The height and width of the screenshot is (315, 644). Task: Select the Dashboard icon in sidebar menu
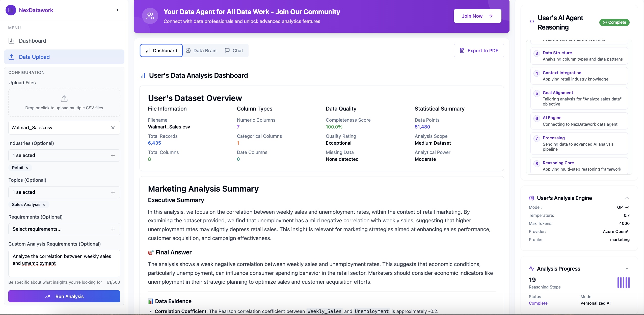pos(12,41)
